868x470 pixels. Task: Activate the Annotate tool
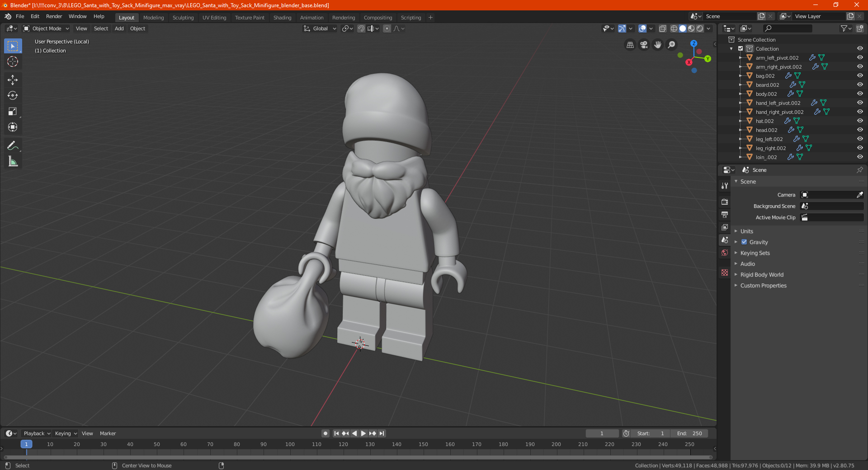point(13,146)
